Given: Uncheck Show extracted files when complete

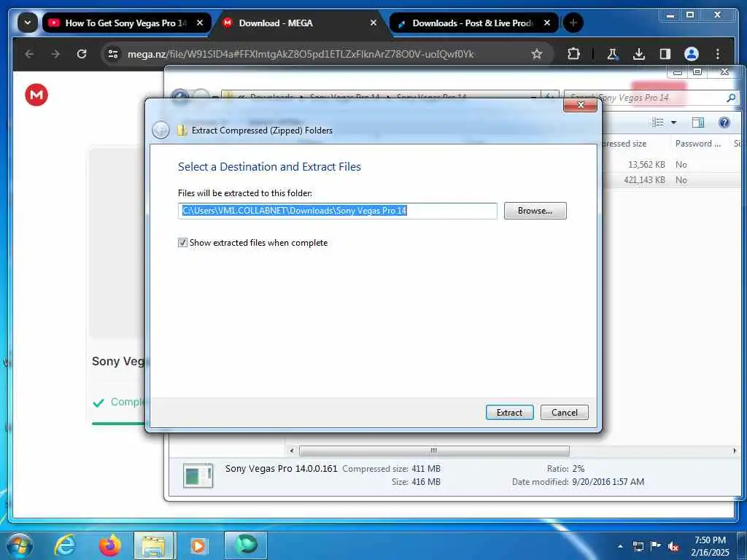Looking at the screenshot, I should point(182,243).
